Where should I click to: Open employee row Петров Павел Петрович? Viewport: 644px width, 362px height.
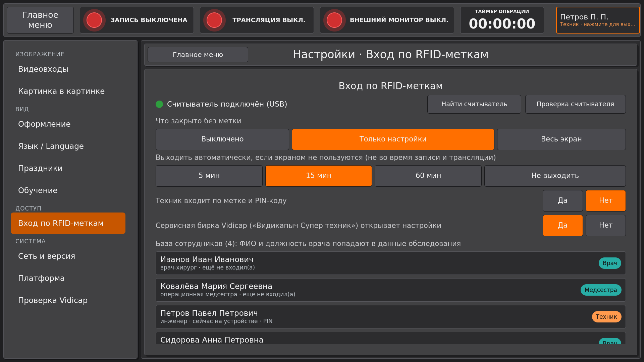pyautogui.click(x=391, y=317)
